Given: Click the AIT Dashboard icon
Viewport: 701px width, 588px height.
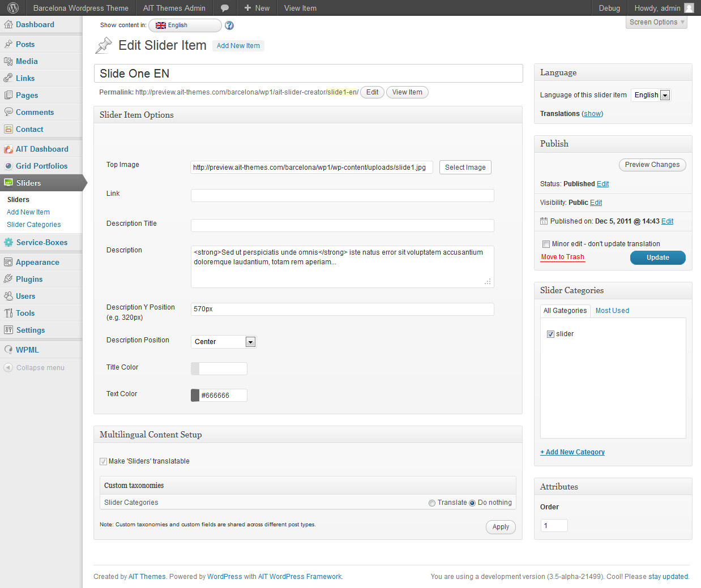Looking at the screenshot, I should pyautogui.click(x=8, y=149).
